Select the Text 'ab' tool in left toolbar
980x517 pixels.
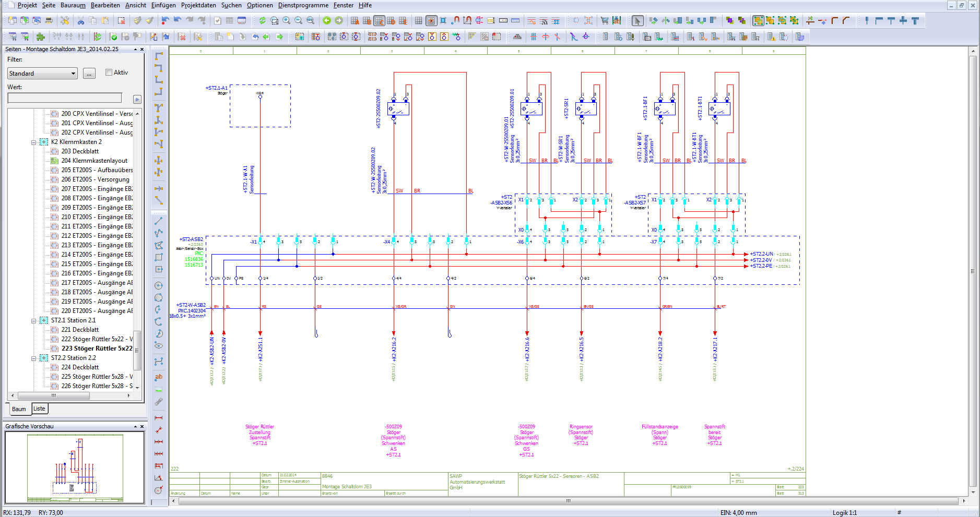[159, 377]
